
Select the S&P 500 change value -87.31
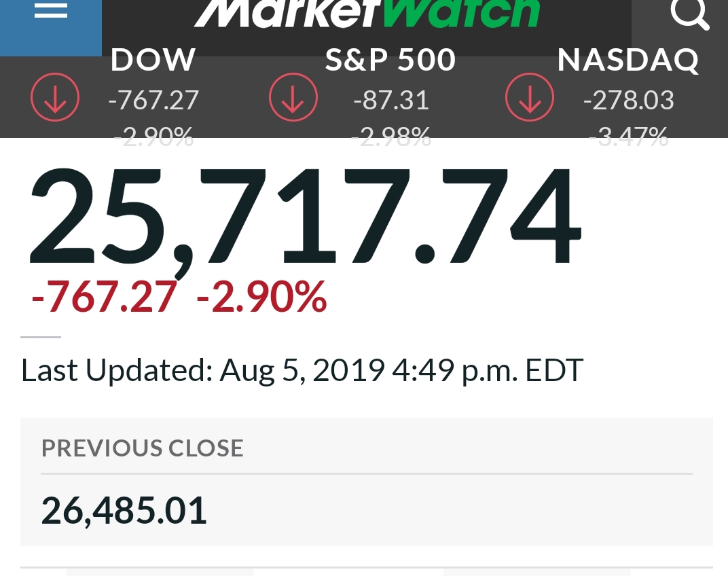tap(391, 101)
